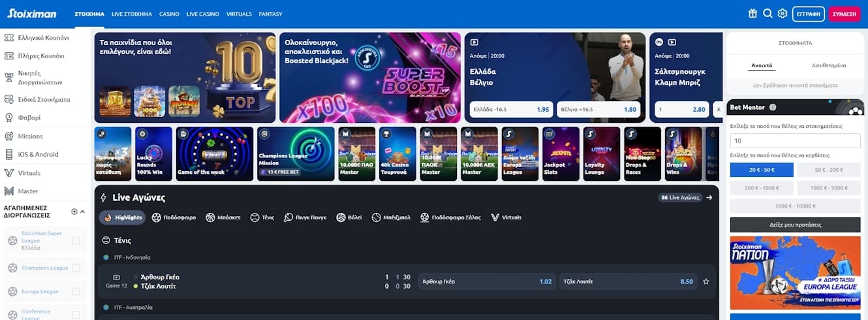Click the Ελληνικό Κουπόνι coupon icon
This screenshot has width=868, height=320.
(9, 38)
